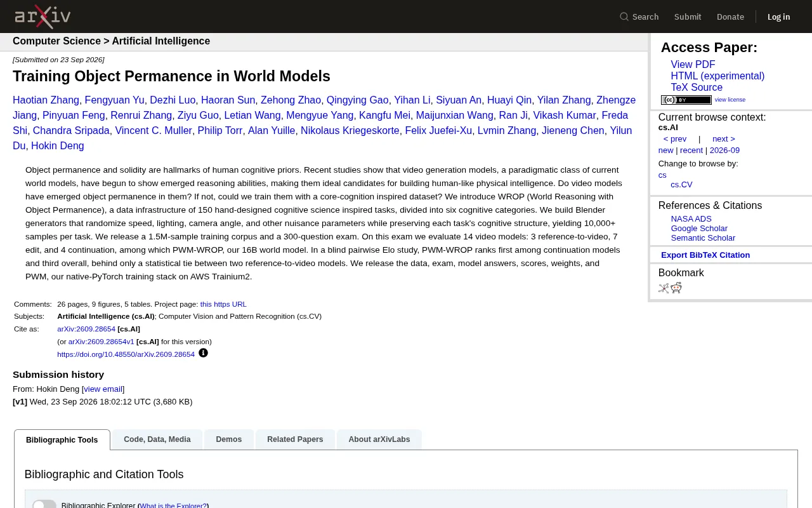The image size is (812, 508).
Task: Toggle the Bibliographic Explorer switch
Action: coord(44,505)
